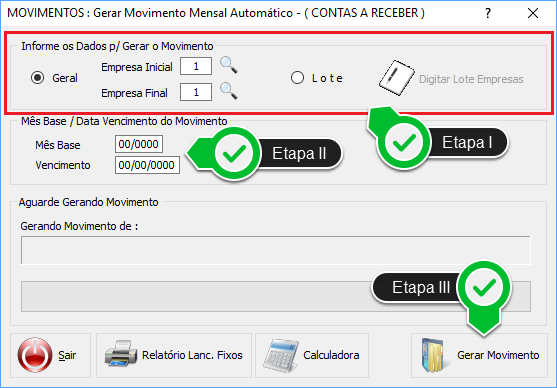
Task: Click the Empresa Inicial number field
Action: 196,66
